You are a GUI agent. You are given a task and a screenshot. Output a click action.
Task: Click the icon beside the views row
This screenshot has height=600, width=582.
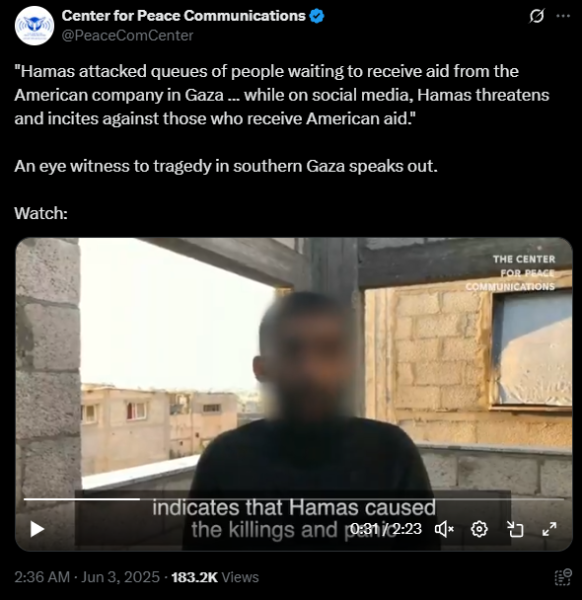click(x=563, y=577)
